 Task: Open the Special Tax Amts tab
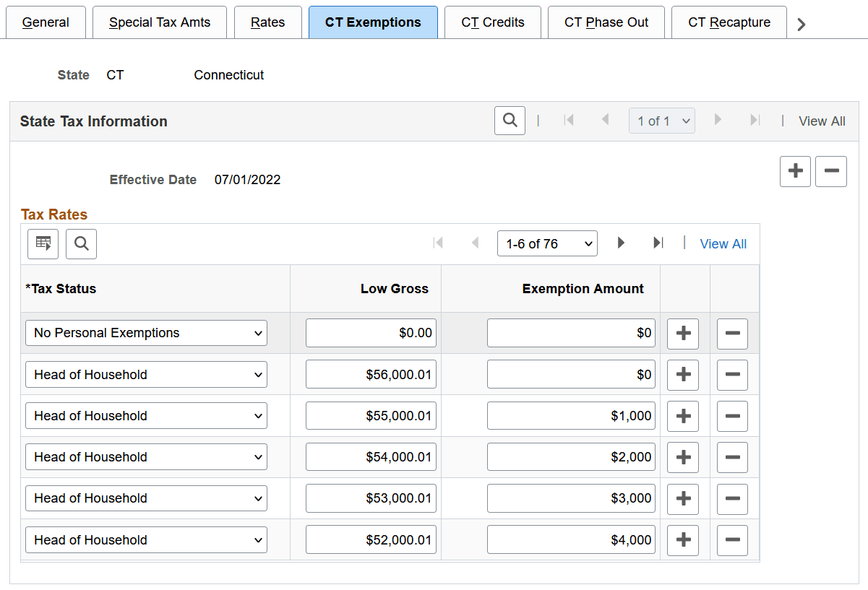point(160,22)
